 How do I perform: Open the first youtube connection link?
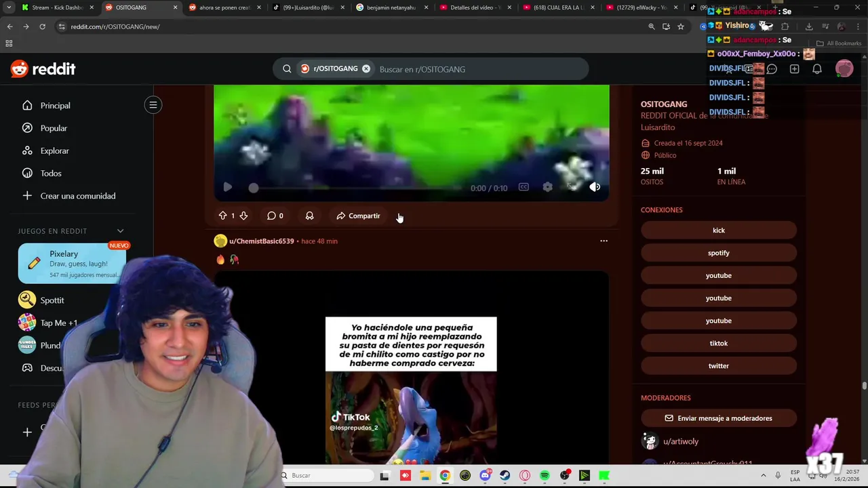tap(719, 275)
